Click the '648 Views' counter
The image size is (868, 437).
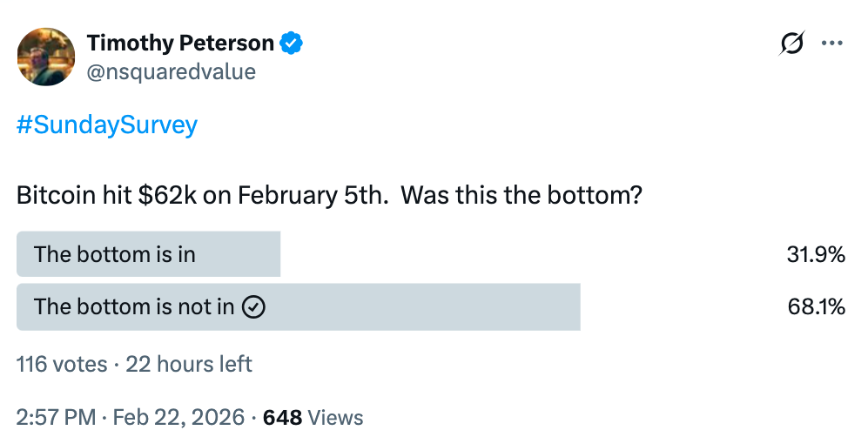point(313,417)
